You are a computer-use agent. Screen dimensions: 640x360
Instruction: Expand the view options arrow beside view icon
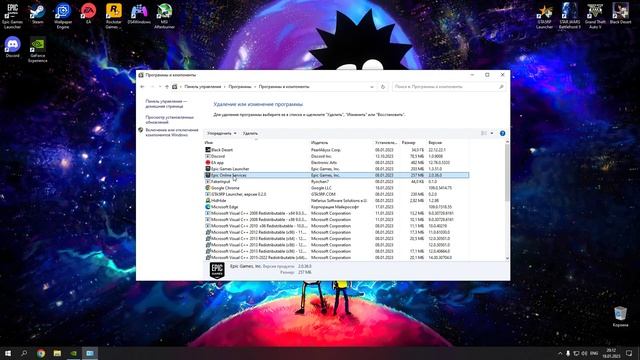point(492,133)
